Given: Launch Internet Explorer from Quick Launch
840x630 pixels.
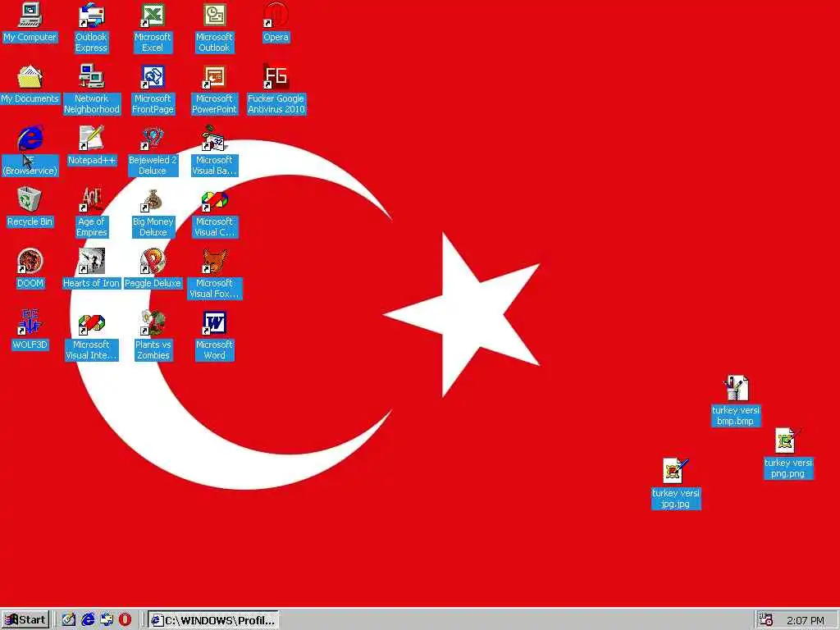Looking at the screenshot, I should click(88, 620).
